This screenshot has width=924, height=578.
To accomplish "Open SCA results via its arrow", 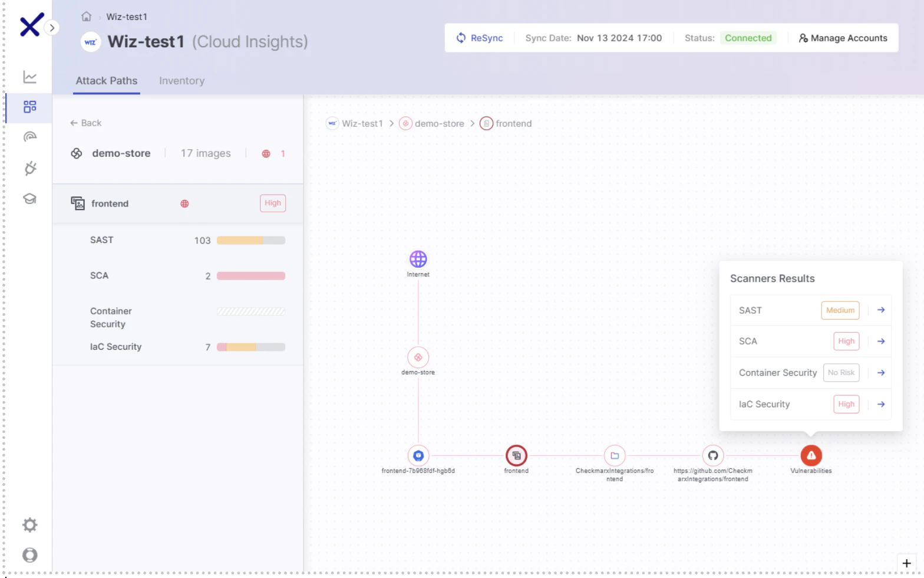I will point(881,341).
